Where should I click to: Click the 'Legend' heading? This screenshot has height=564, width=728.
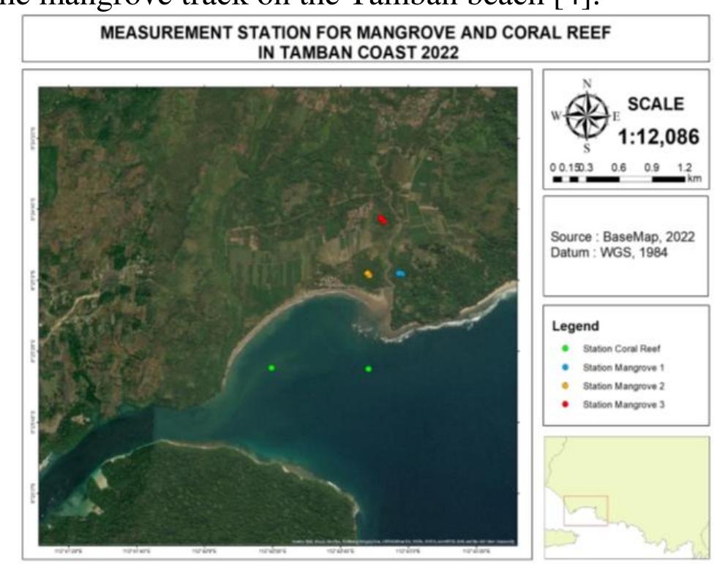point(575,326)
